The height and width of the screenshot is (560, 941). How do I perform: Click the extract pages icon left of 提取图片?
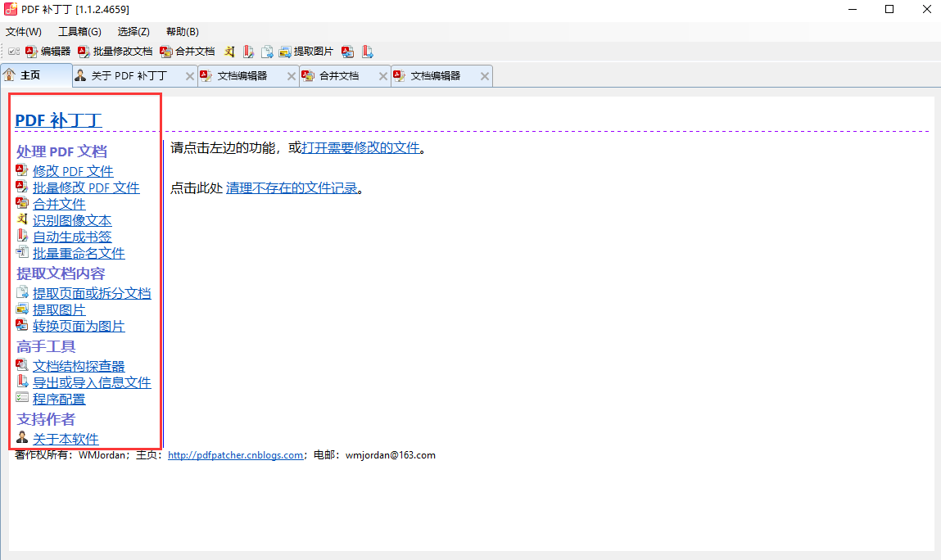click(267, 52)
